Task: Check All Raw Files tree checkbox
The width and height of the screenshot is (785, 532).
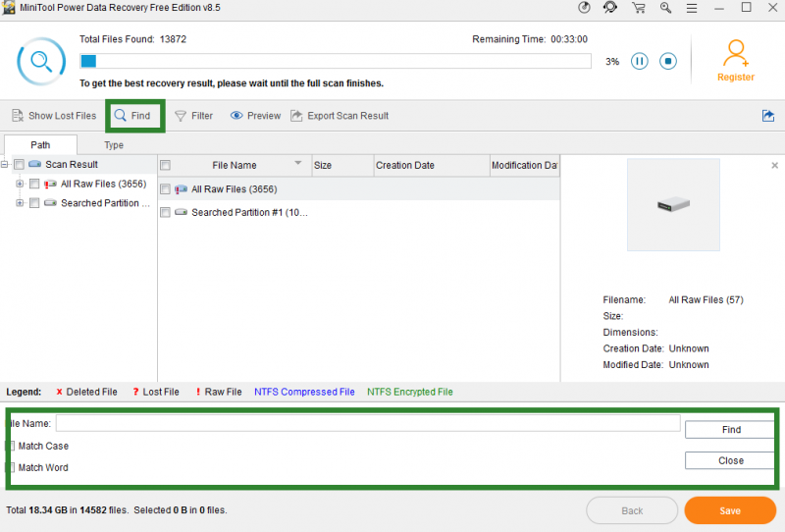Action: (34, 184)
